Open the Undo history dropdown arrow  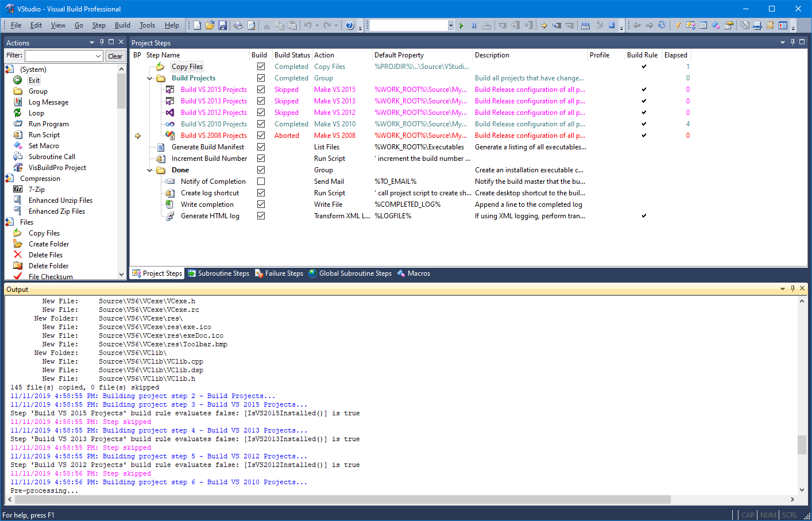pos(317,25)
